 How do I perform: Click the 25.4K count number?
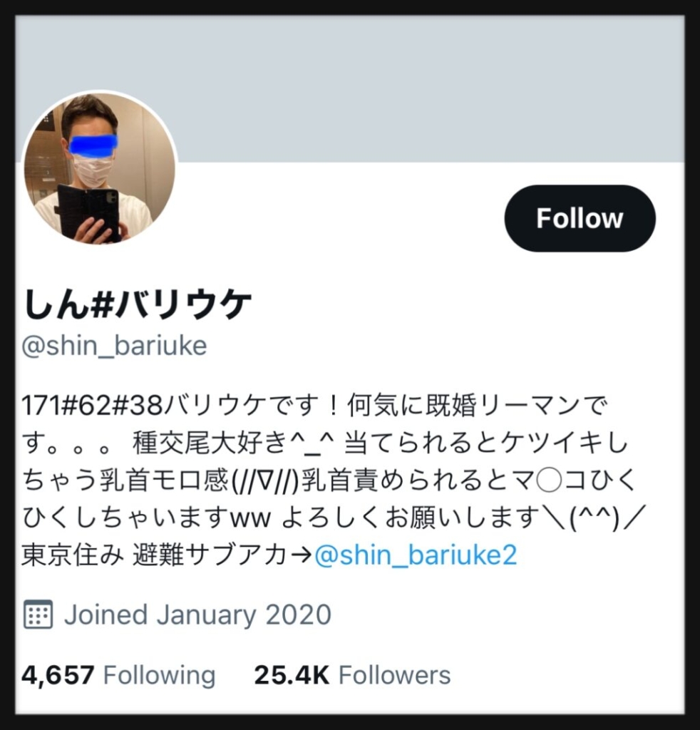(292, 675)
